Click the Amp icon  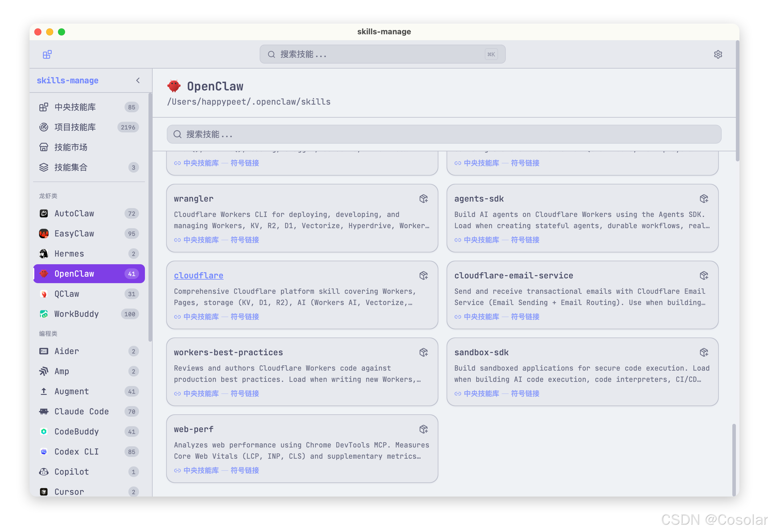point(44,371)
